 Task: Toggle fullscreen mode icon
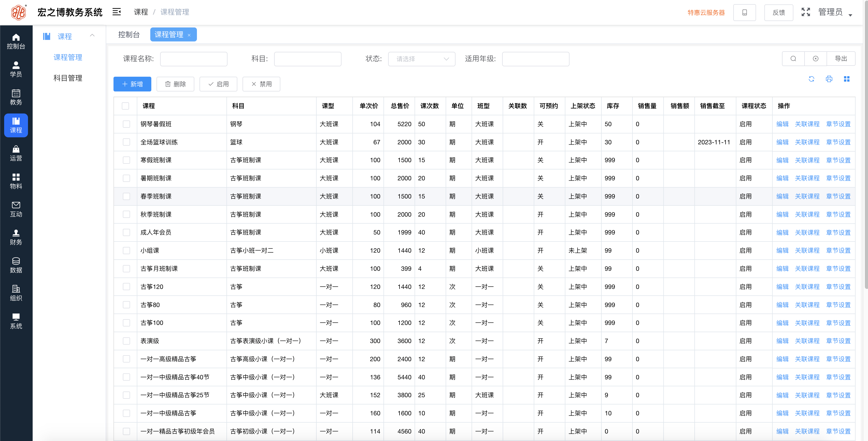(806, 12)
